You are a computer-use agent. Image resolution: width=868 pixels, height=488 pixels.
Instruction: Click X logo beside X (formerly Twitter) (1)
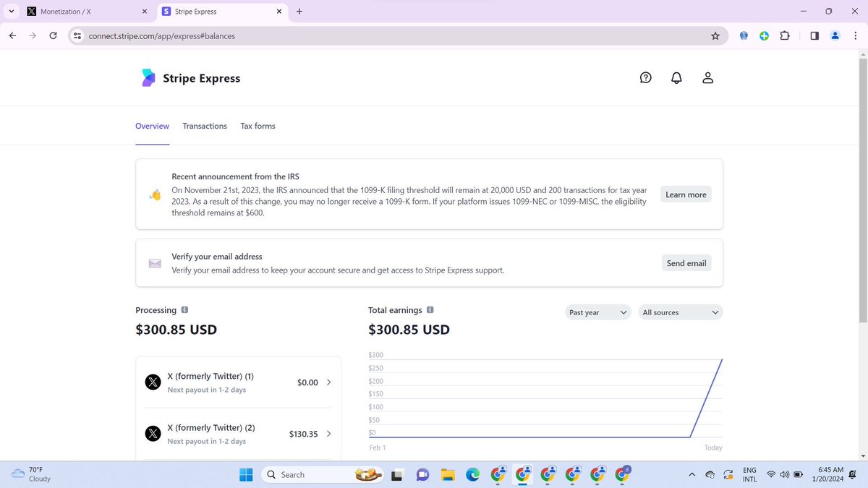pyautogui.click(x=153, y=382)
